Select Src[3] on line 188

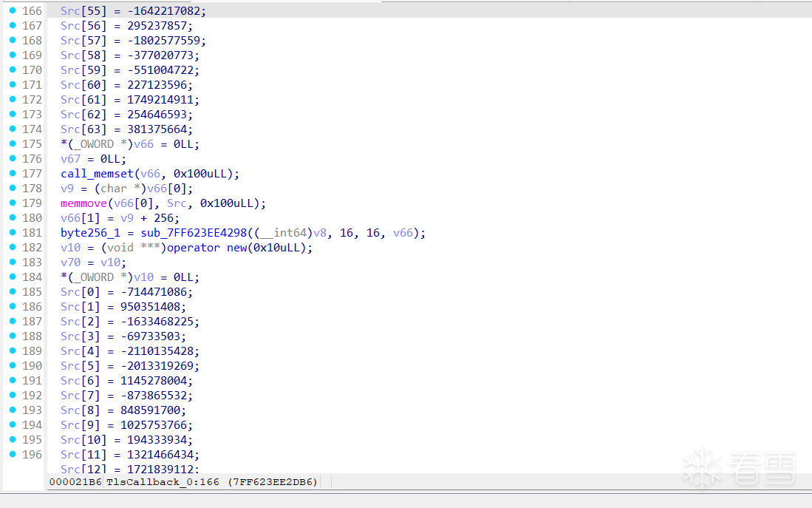coord(81,336)
